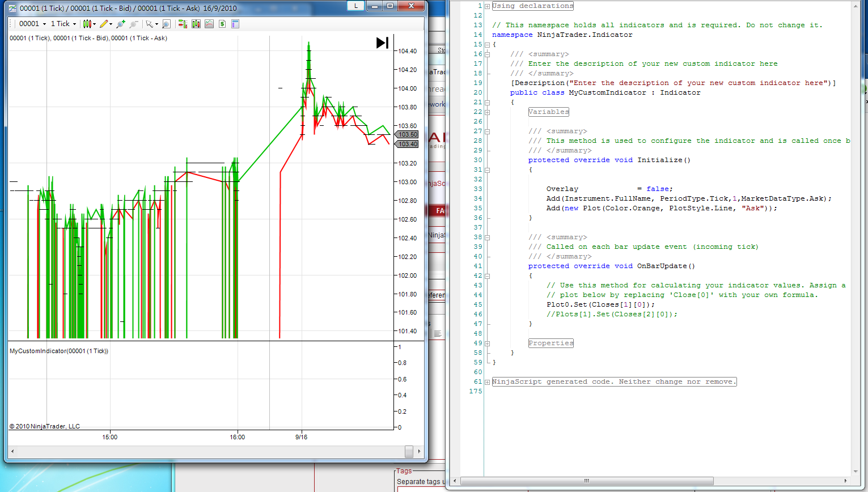Click 'protected override void OnBarUpdate()' line
This screenshot has width=868, height=492.
point(612,266)
